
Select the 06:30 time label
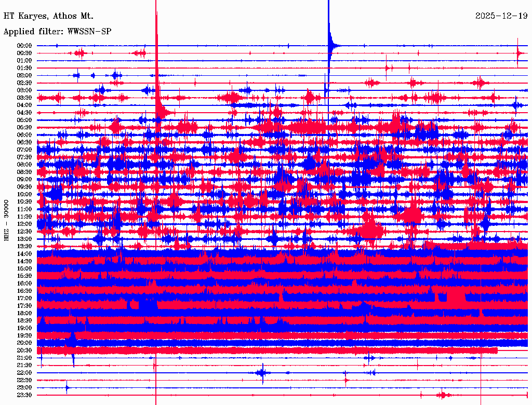point(24,142)
